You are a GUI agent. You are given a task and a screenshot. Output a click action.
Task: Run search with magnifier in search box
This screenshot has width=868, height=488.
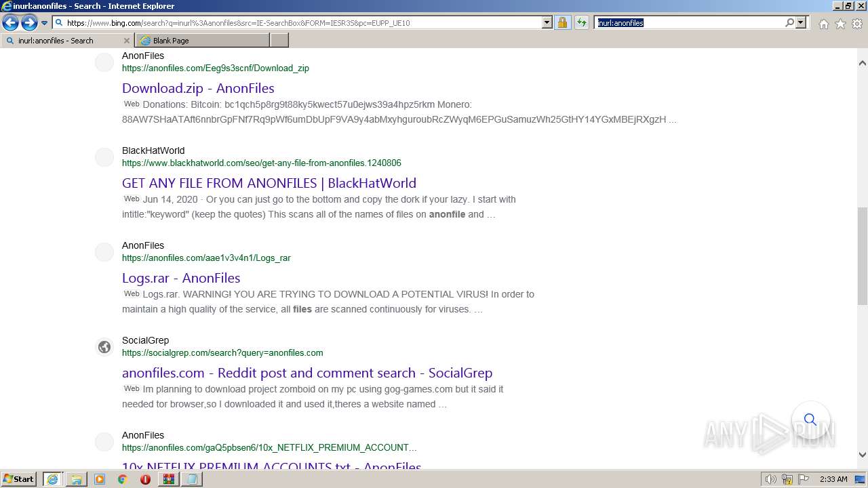click(x=789, y=22)
